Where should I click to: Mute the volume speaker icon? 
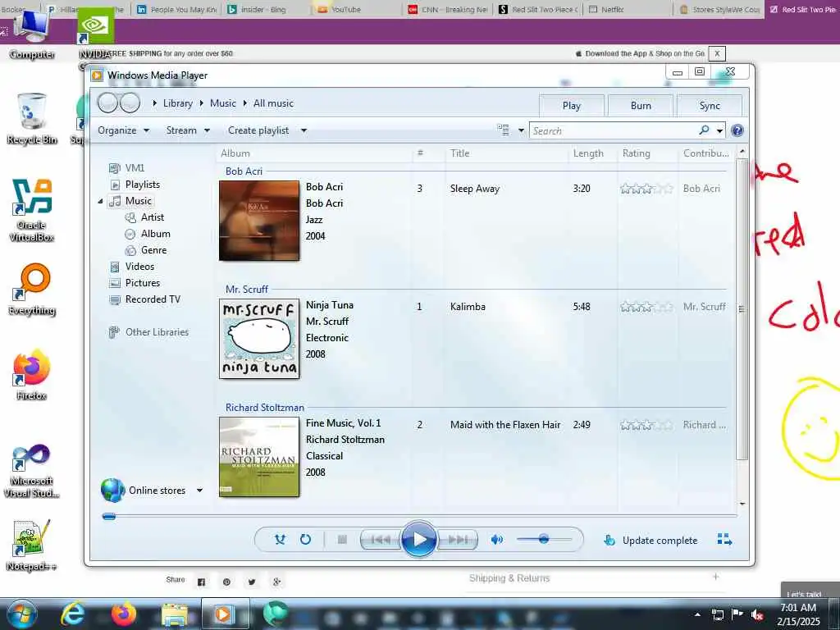pyautogui.click(x=497, y=540)
